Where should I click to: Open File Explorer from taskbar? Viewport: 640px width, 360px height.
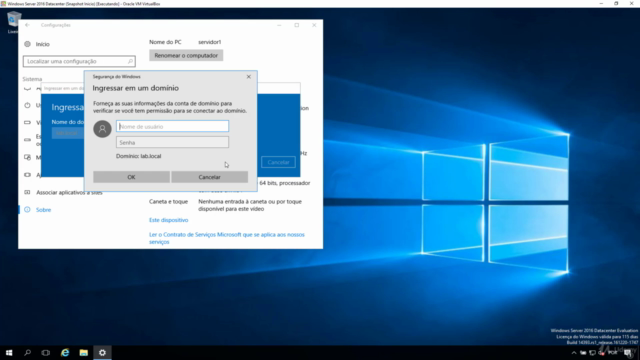click(84, 353)
